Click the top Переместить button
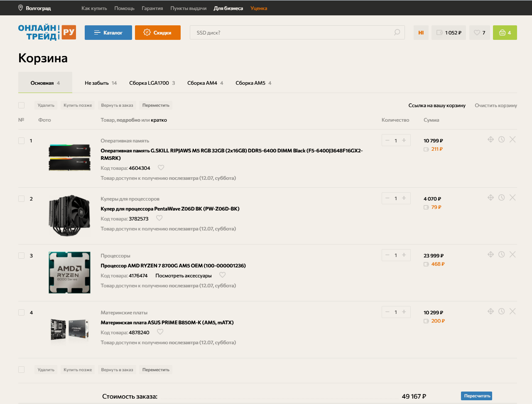The height and width of the screenshot is (404, 532). pos(156,105)
